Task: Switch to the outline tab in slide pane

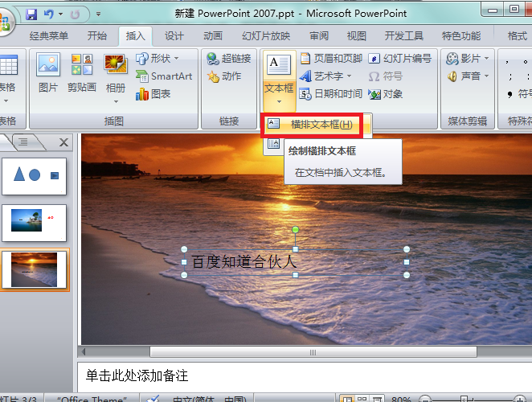Action: coord(23,142)
